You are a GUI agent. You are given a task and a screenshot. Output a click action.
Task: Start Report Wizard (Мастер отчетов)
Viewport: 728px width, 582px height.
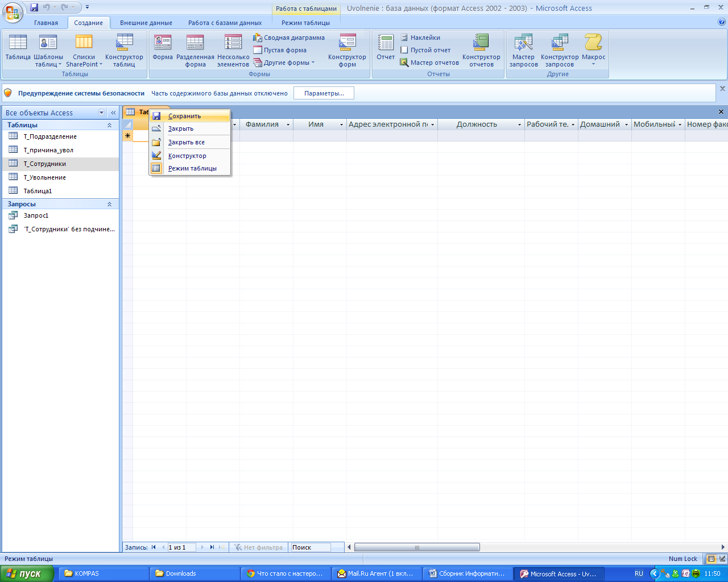429,63
